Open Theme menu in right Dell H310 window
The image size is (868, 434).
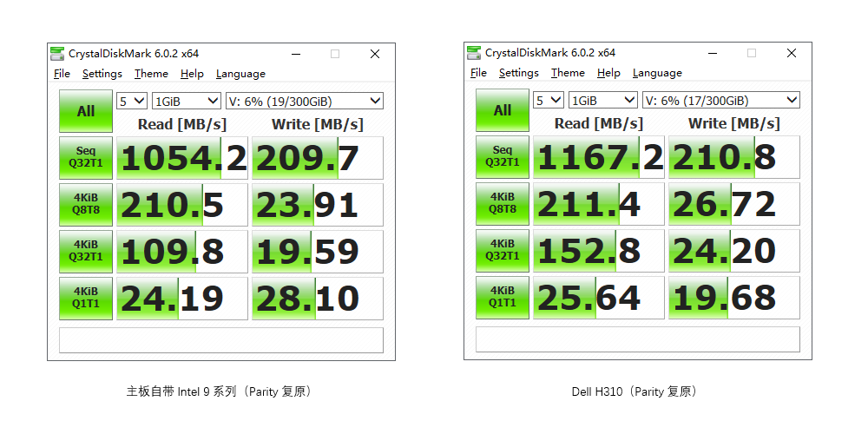pyautogui.click(x=568, y=73)
